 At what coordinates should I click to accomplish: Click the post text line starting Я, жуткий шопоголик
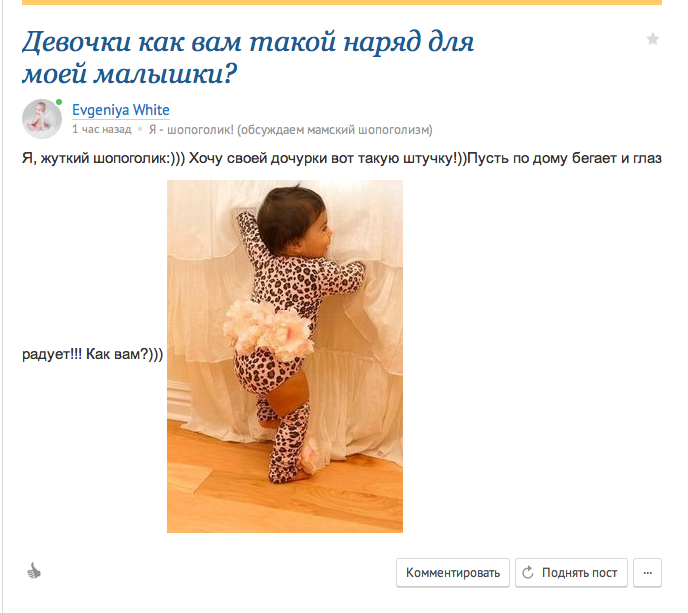(x=342, y=158)
